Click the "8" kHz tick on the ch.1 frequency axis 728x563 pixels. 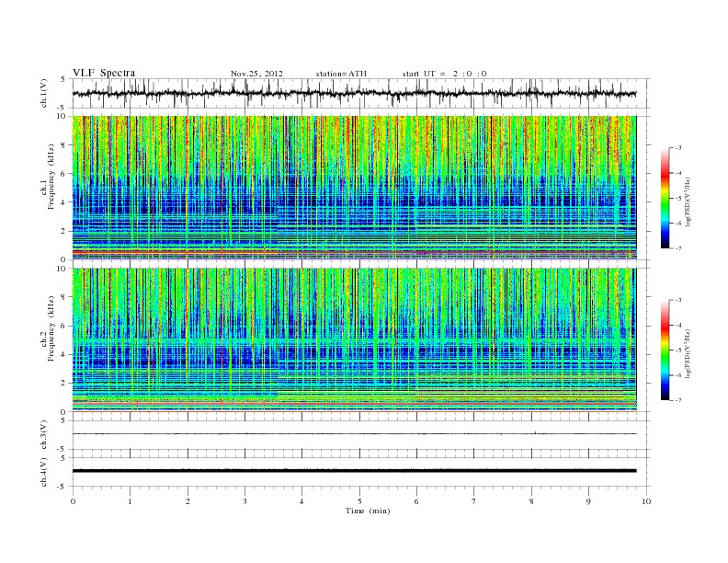pyautogui.click(x=63, y=145)
